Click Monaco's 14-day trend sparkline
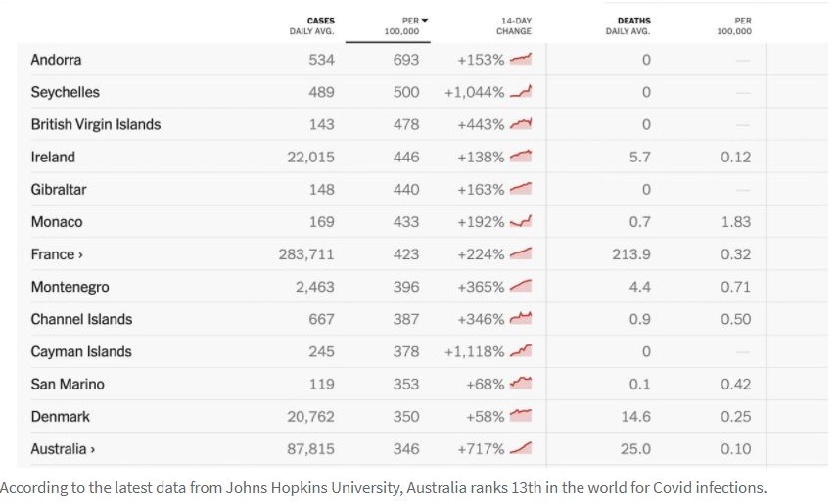The height and width of the screenshot is (504, 837). pos(520,221)
